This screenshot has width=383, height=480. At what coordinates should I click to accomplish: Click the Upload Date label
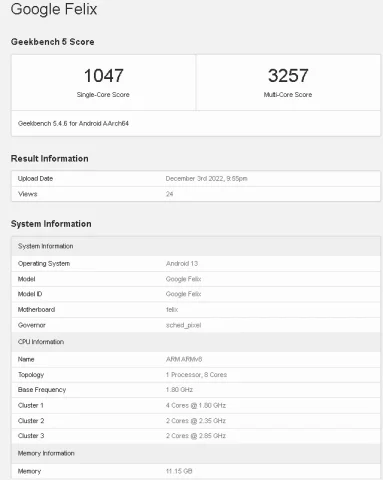pyautogui.click(x=35, y=179)
